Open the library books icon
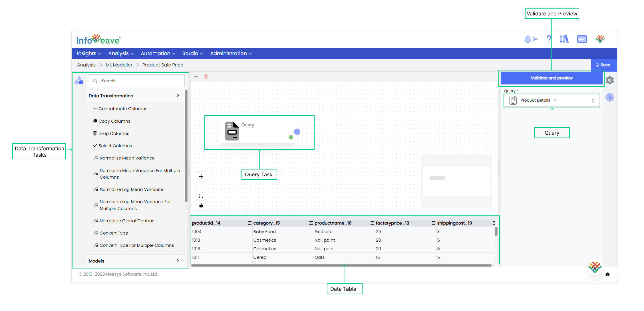 pyautogui.click(x=564, y=39)
